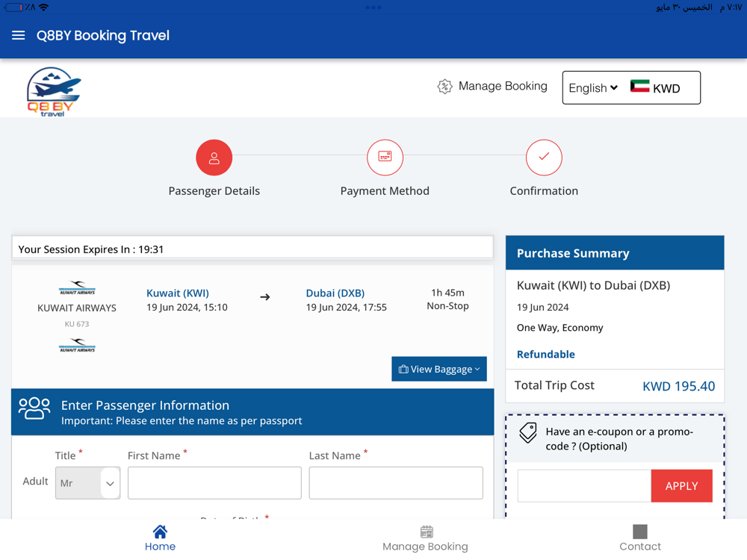Click the Payment Method step icon
The width and height of the screenshot is (747, 560).
tap(385, 158)
